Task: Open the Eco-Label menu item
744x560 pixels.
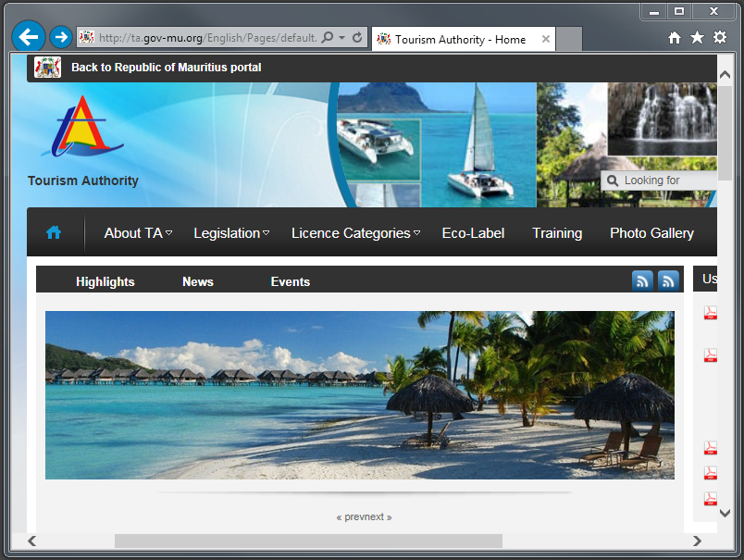Action: (473, 233)
